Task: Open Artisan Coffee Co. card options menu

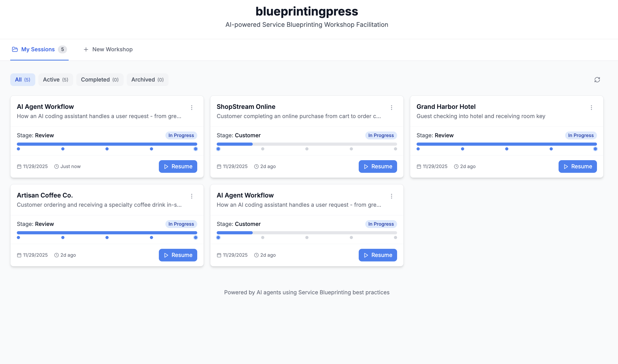Action: pyautogui.click(x=192, y=196)
